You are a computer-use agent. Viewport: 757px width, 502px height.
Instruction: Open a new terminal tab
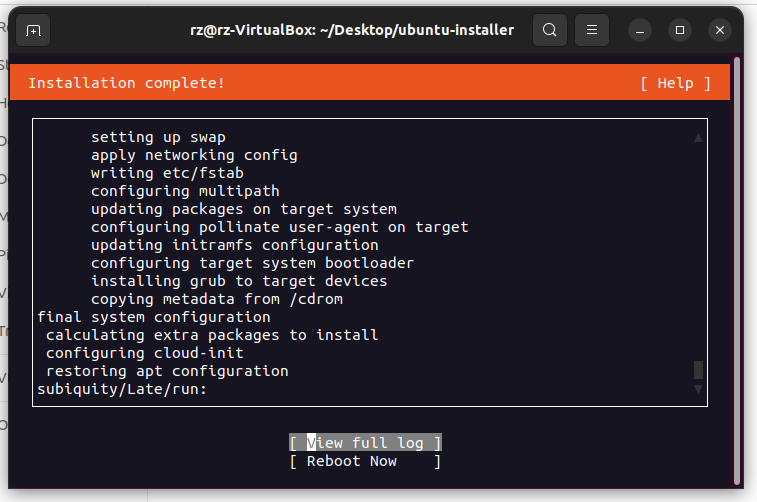click(x=34, y=30)
